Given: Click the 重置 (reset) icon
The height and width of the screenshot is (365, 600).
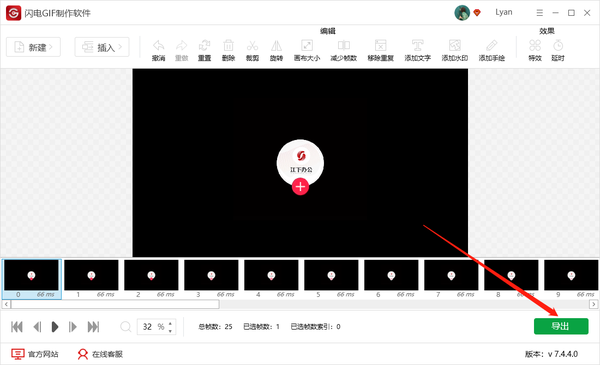Looking at the screenshot, I should click(204, 46).
